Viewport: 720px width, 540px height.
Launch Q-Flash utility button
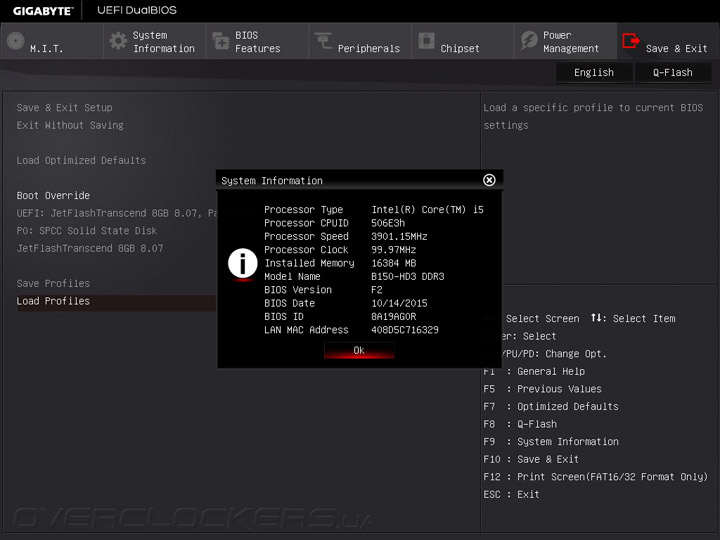point(673,73)
